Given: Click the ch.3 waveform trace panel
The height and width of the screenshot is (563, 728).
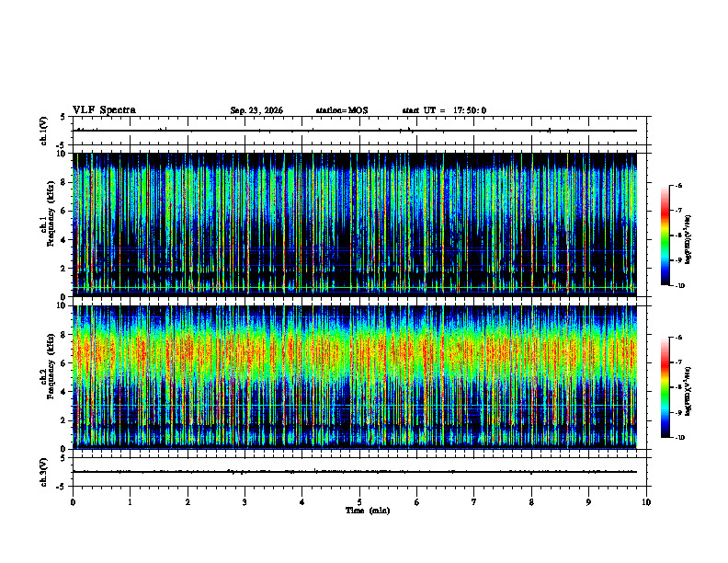Looking at the screenshot, I should pyautogui.click(x=359, y=472).
